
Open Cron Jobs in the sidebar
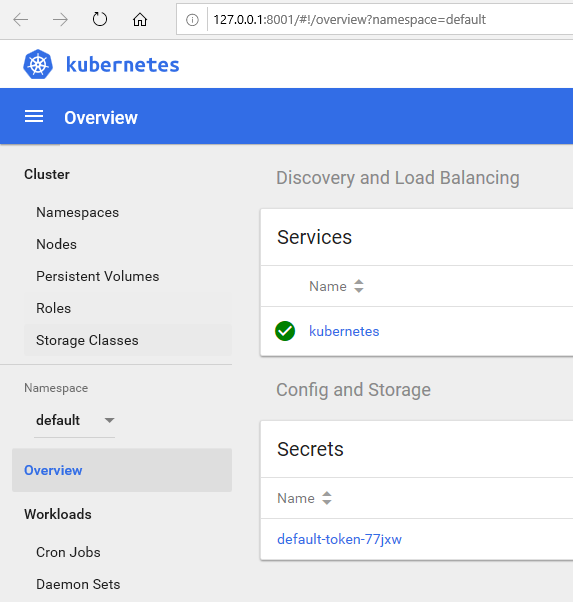pyautogui.click(x=68, y=552)
